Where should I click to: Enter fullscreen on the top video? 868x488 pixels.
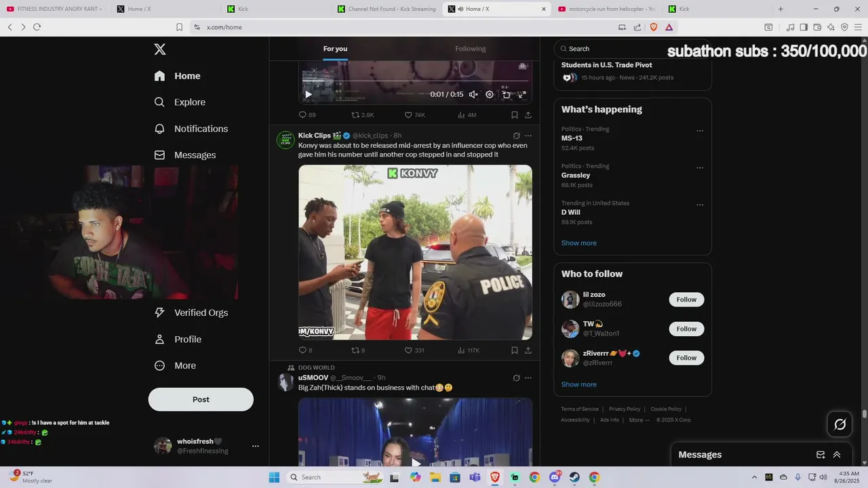(522, 94)
